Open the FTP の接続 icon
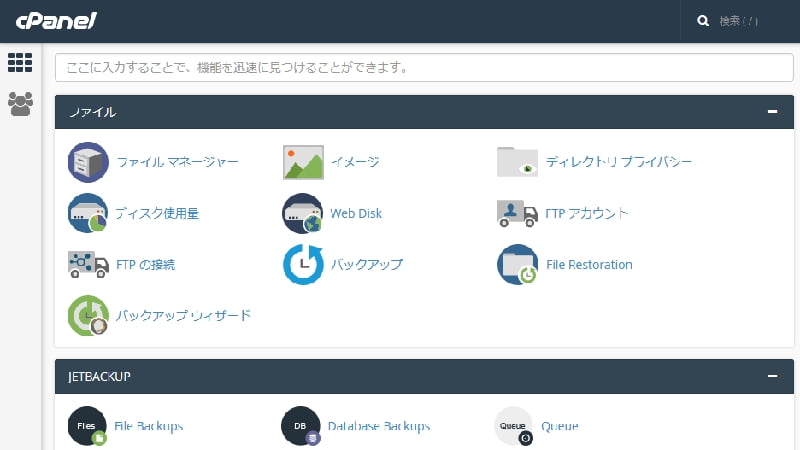 pyautogui.click(x=88, y=265)
